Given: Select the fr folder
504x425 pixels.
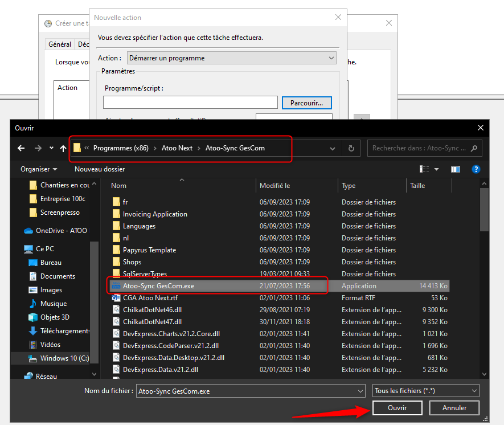Looking at the screenshot, I should [279, 202].
